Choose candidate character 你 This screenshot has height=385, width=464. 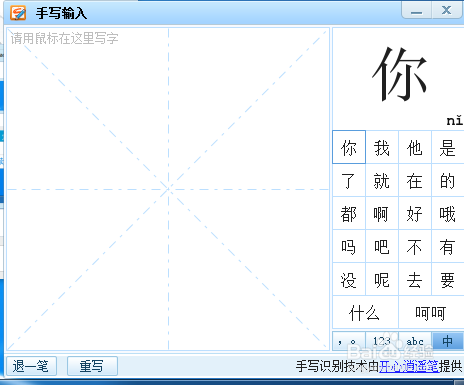click(x=349, y=147)
